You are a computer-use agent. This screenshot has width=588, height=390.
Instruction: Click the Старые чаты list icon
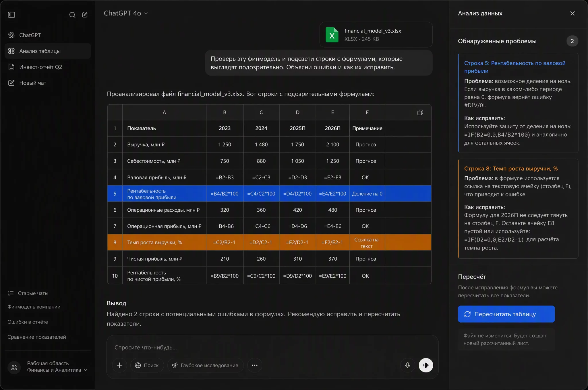tap(11, 293)
